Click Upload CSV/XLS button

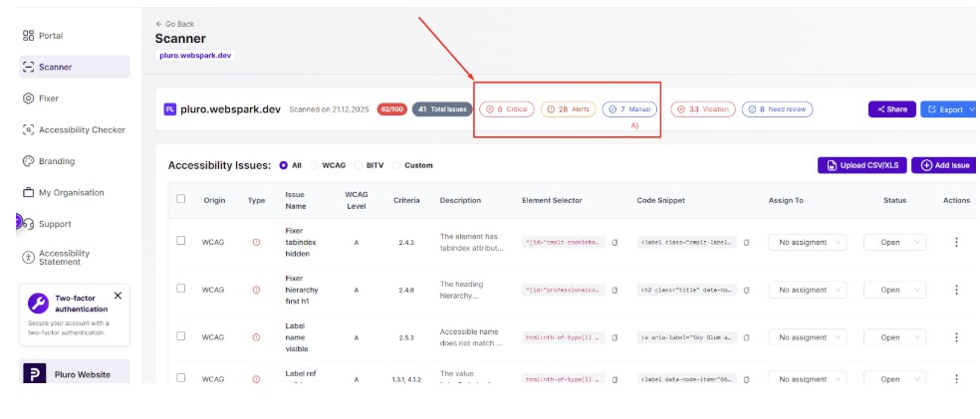[x=861, y=165]
